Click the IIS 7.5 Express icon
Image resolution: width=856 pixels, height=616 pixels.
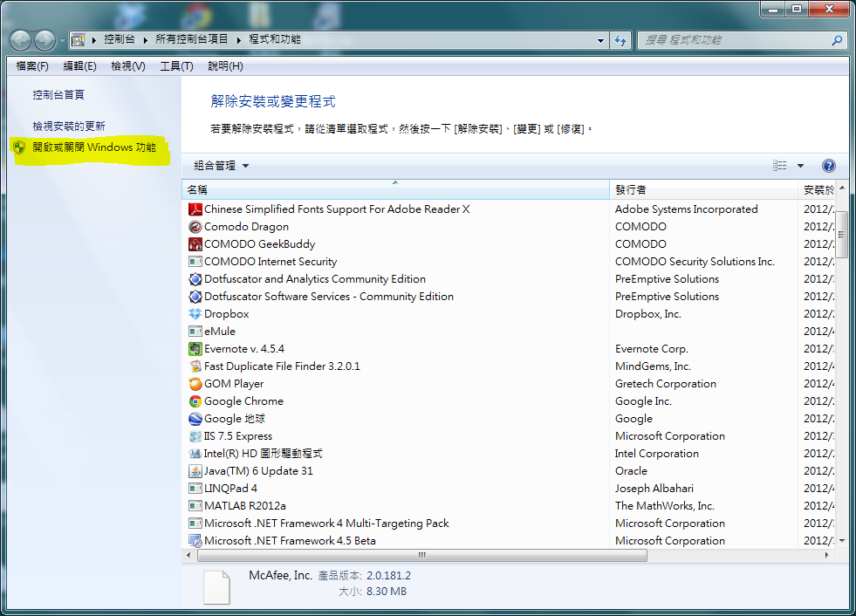(x=195, y=436)
